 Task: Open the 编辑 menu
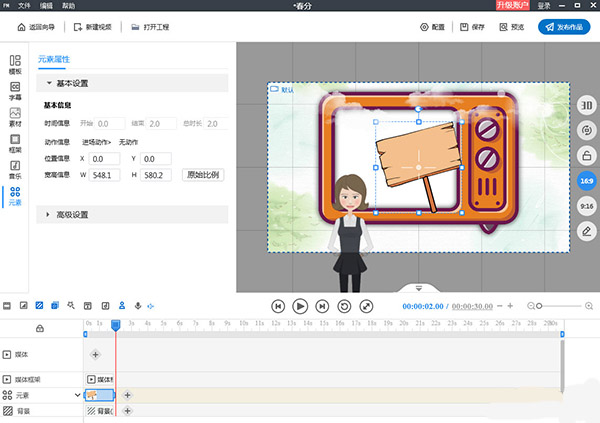coord(46,5)
